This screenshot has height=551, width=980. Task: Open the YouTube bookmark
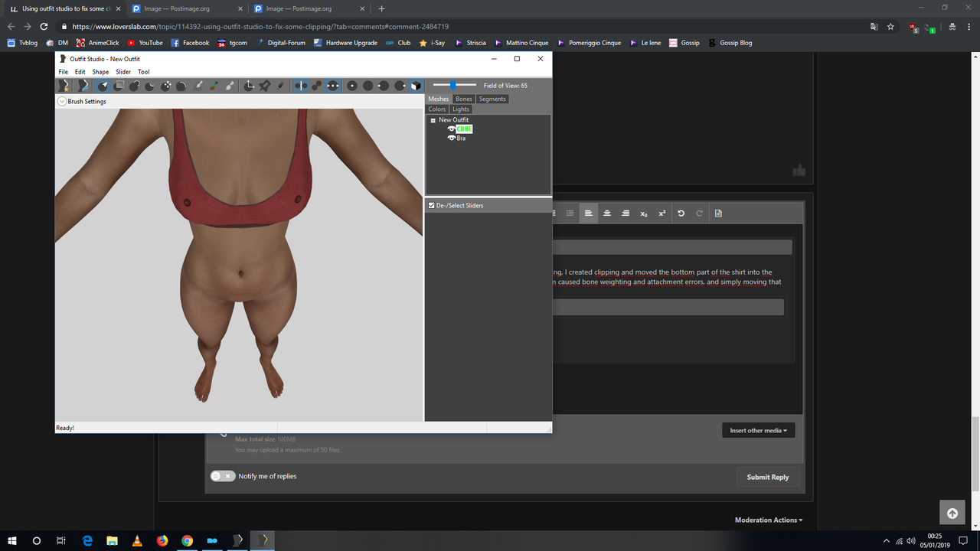pyautogui.click(x=145, y=43)
